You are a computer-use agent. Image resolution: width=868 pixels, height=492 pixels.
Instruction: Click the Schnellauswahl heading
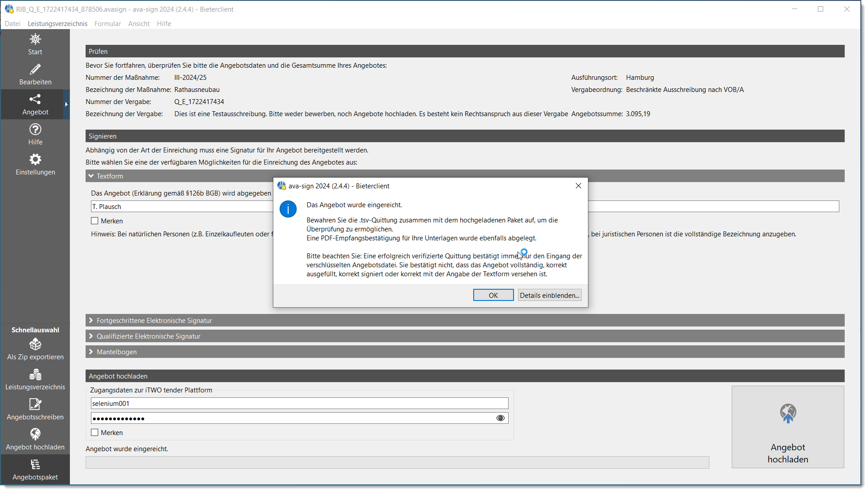(x=35, y=330)
